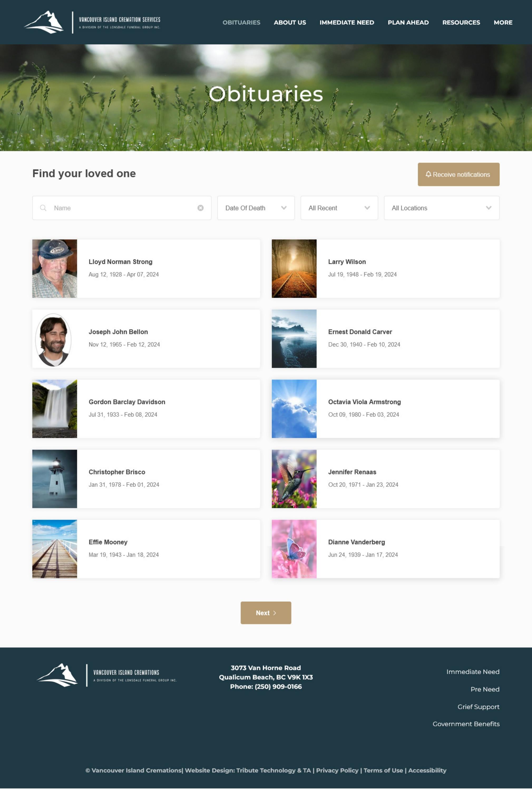This screenshot has width=532, height=790.
Task: Click the Vancouver Island Cremation Services header logo
Action: click(92, 22)
